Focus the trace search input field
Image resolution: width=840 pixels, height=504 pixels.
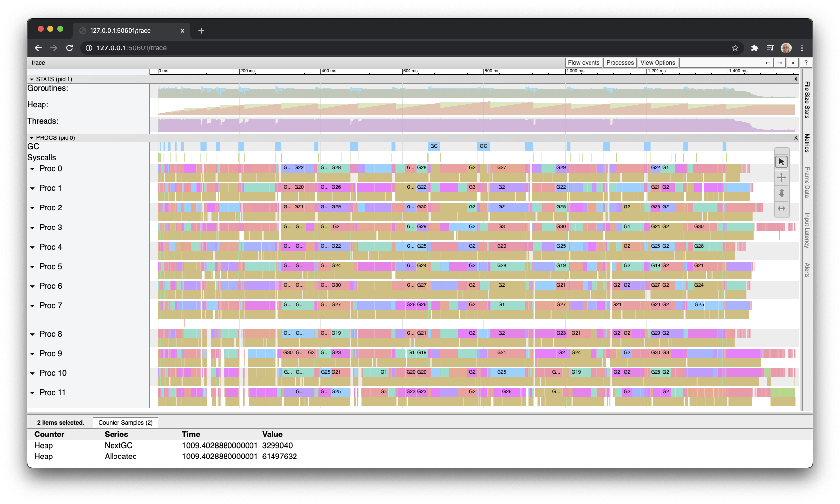coord(720,63)
